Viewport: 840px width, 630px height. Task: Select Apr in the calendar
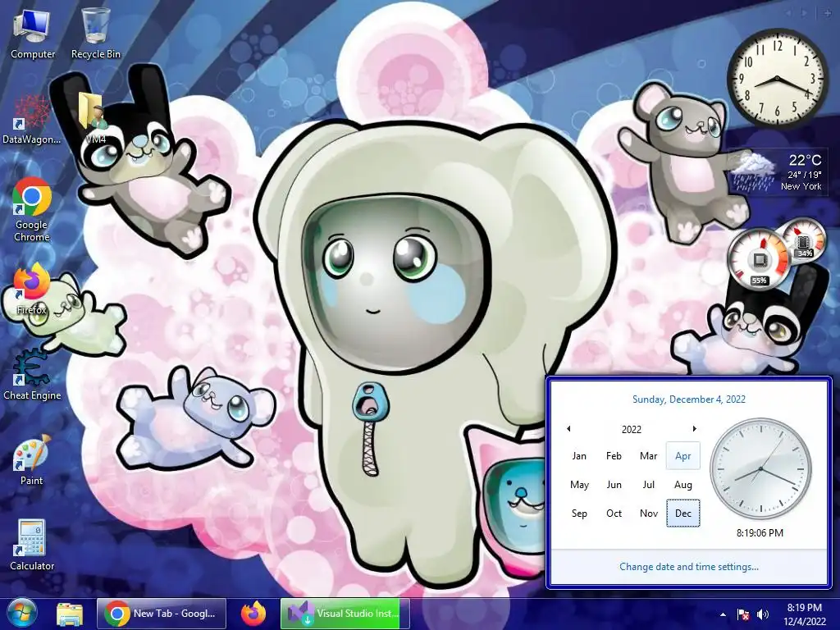pyautogui.click(x=683, y=456)
